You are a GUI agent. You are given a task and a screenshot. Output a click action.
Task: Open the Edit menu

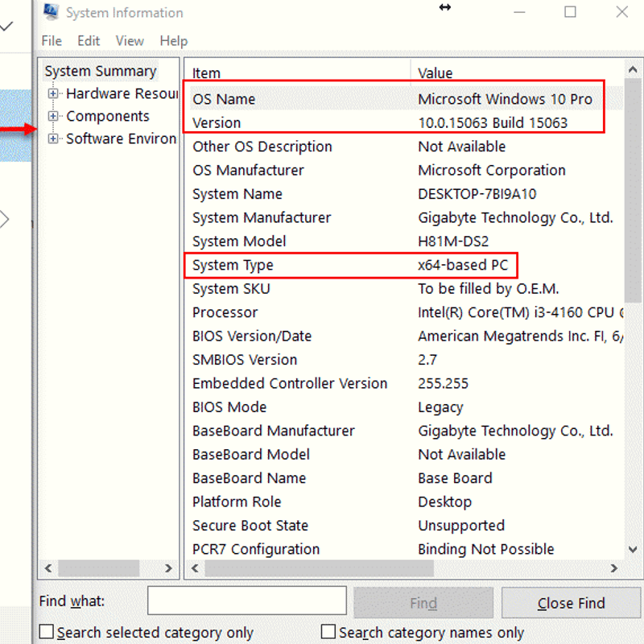(x=89, y=41)
